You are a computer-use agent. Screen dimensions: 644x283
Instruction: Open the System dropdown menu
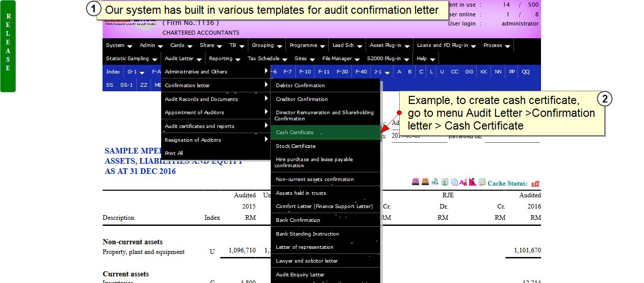pos(119,45)
